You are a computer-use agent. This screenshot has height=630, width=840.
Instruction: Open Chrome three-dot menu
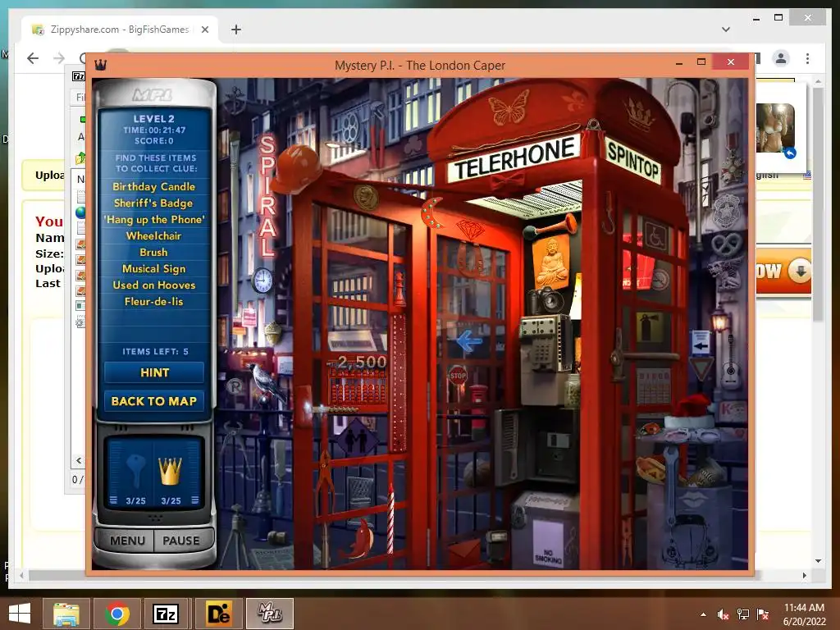[x=807, y=58]
